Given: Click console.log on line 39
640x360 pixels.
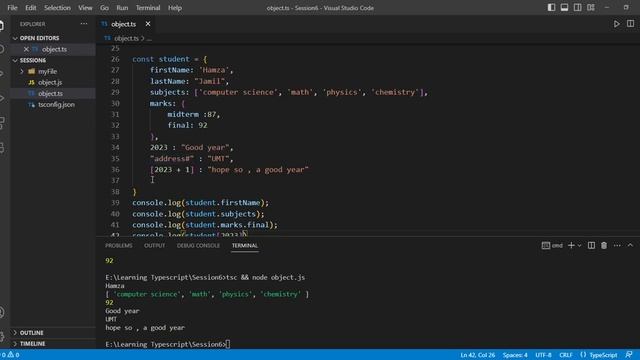Looking at the screenshot, I should [156, 203].
